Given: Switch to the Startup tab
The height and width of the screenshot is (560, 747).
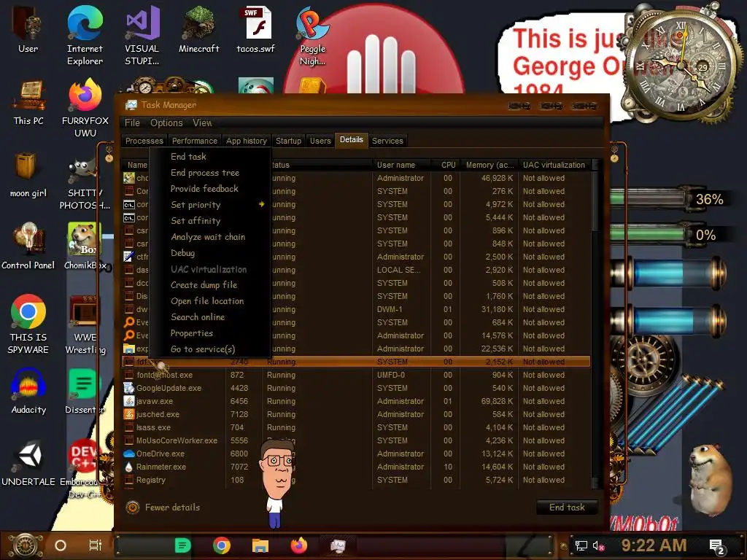Looking at the screenshot, I should point(288,141).
